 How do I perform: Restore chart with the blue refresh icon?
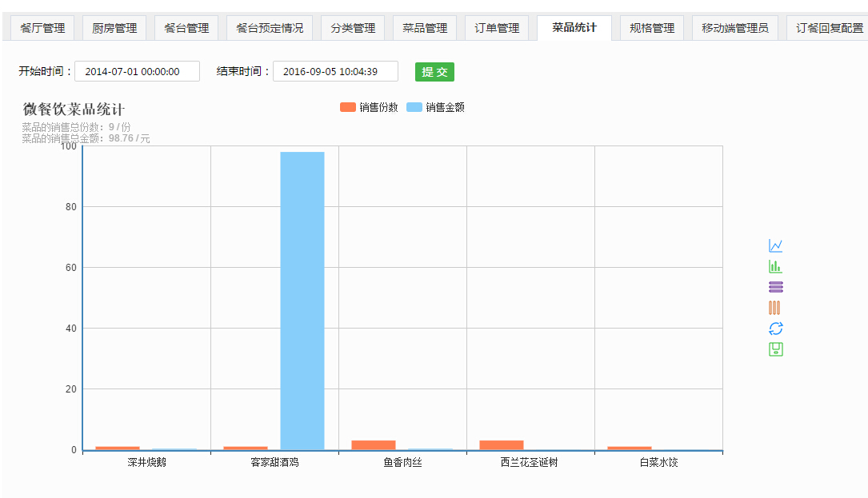(775, 329)
